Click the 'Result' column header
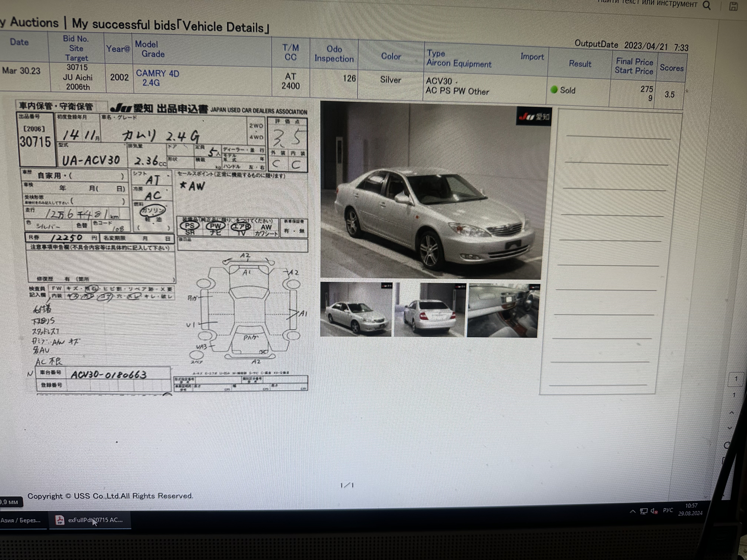Screen dimensions: 747x560 pyautogui.click(x=580, y=64)
